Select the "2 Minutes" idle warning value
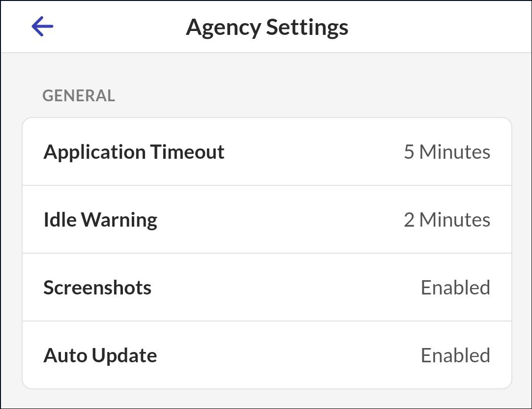Viewport: 532px width, 409px height. click(446, 220)
